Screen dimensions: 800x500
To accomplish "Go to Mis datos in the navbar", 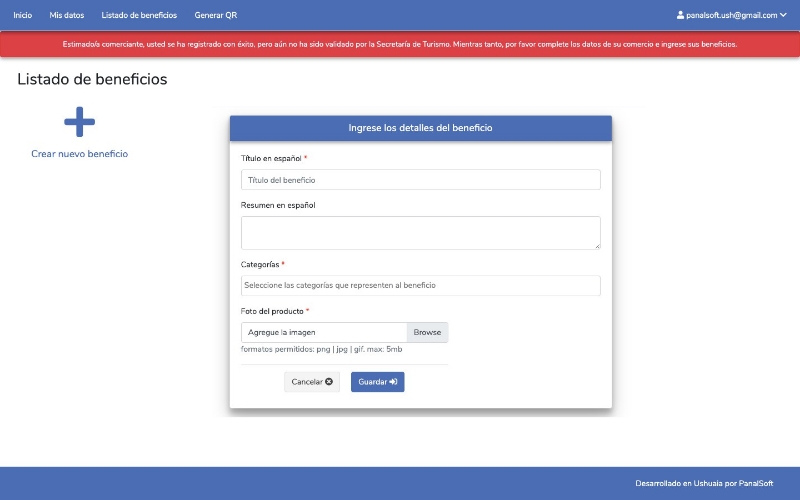I will pyautogui.click(x=67, y=15).
